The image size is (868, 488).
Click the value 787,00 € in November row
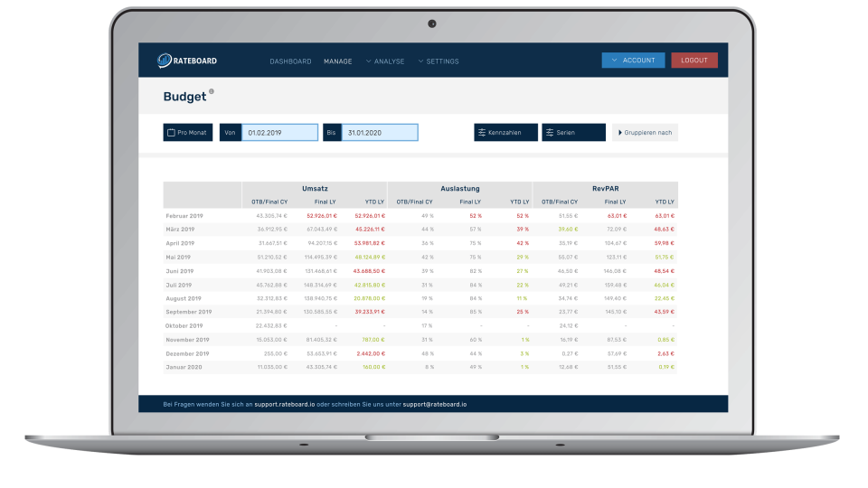(x=373, y=340)
